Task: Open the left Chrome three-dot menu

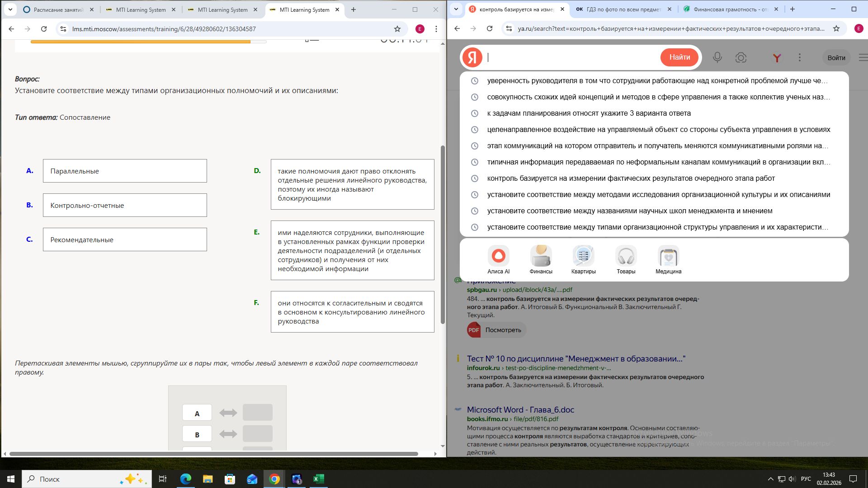Action: click(436, 29)
